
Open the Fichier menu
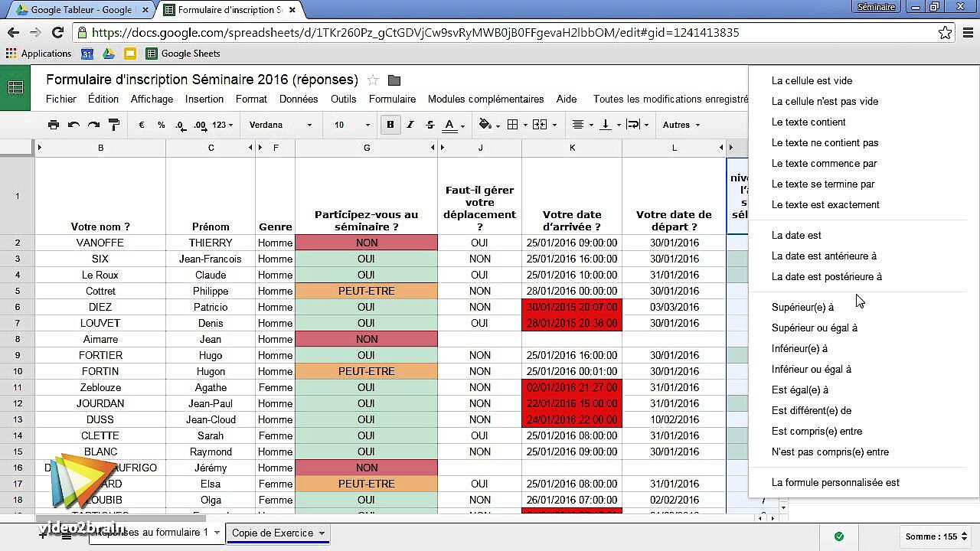click(x=61, y=99)
